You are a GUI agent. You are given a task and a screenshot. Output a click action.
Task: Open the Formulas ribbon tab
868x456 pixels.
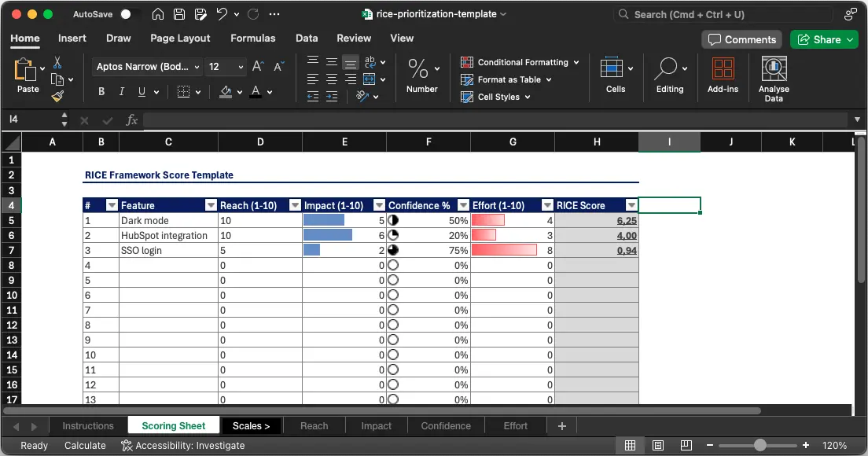click(x=252, y=38)
